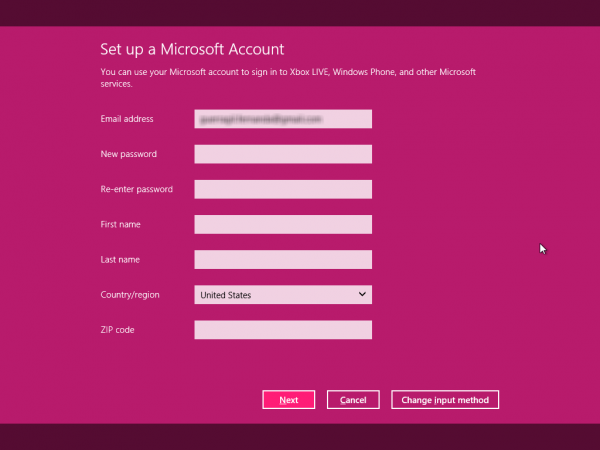Screen dimensions: 600x450
Task: Select the Re-enter password field
Action: pos(283,189)
